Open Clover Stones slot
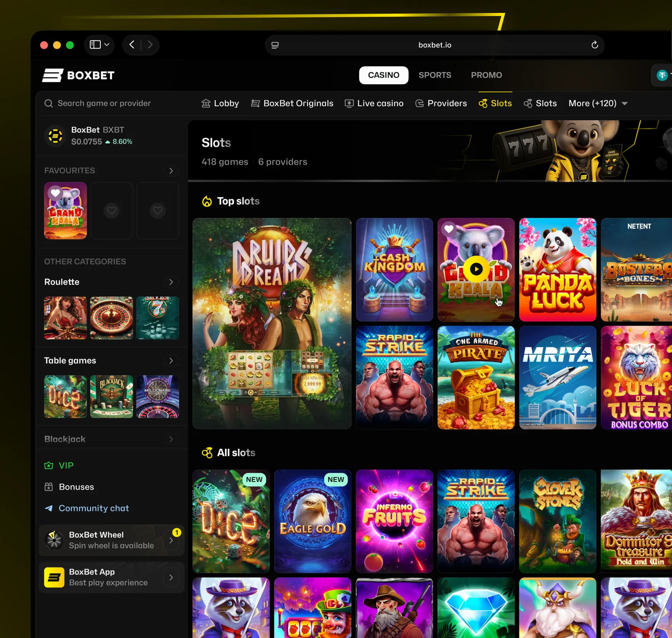The width and height of the screenshot is (672, 638). (x=557, y=521)
